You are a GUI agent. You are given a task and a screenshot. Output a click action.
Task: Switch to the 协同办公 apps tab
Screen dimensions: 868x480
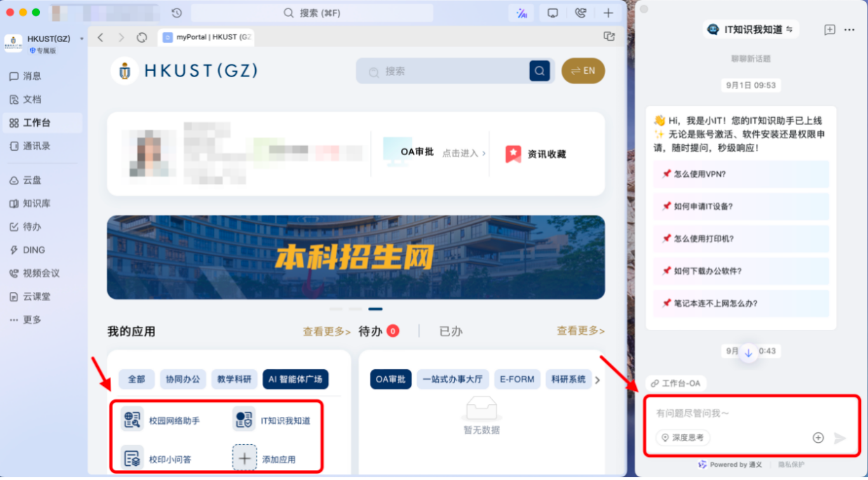pyautogui.click(x=183, y=380)
